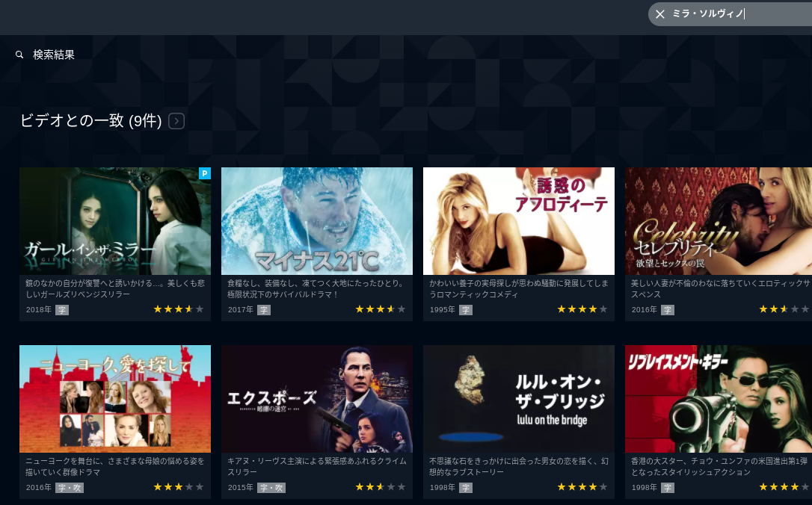Click the 字 subtitle badge next to 2018年
This screenshot has height=505, width=812.
click(62, 310)
